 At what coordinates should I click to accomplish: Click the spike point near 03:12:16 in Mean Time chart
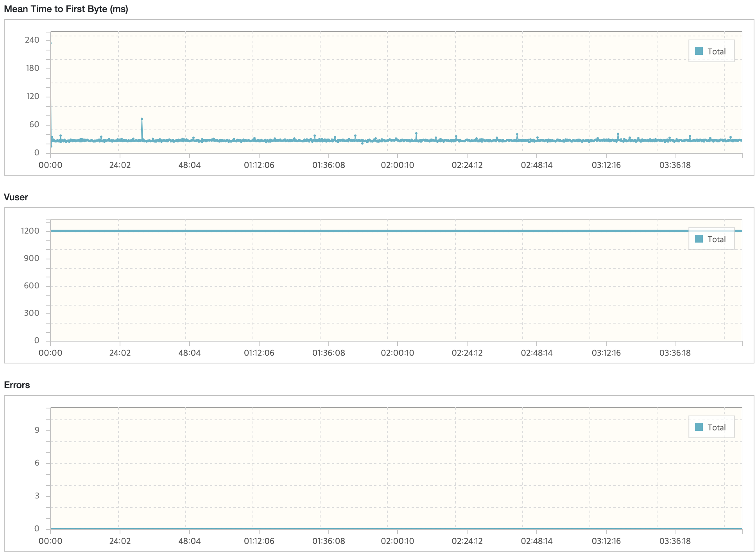coord(618,134)
